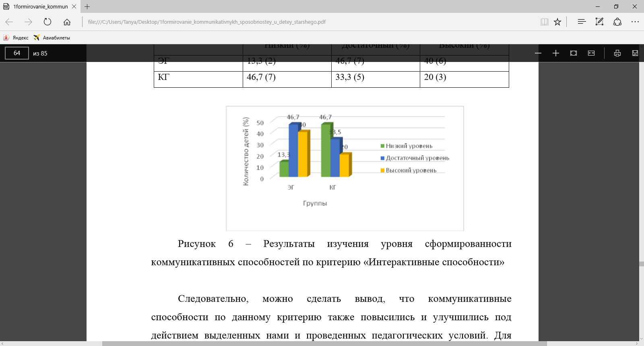Click the Низкий уровень legend entry
644x346 pixels.
click(407, 146)
